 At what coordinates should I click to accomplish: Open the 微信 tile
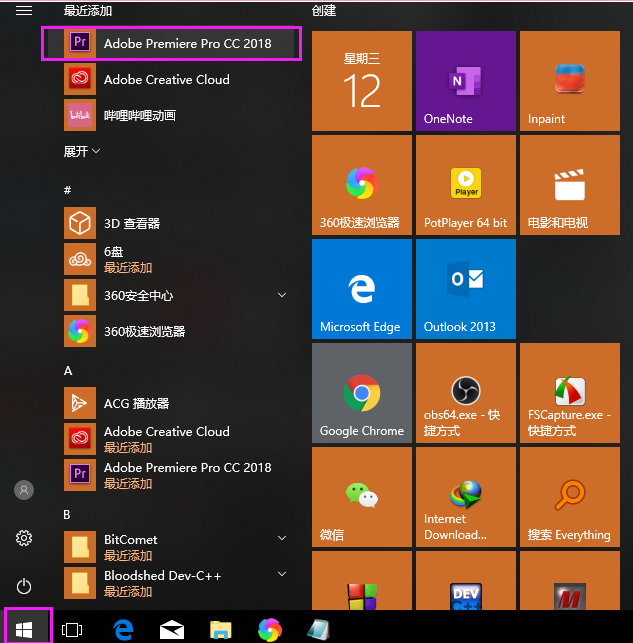point(362,497)
